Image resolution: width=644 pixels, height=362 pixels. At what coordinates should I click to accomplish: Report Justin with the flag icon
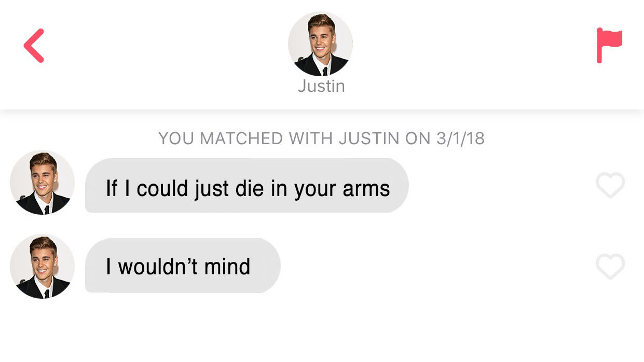click(x=609, y=45)
